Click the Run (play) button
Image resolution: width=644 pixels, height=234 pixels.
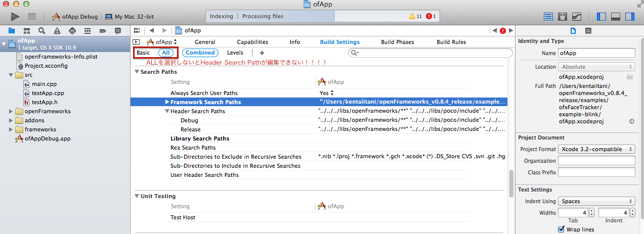pyautogui.click(x=15, y=17)
